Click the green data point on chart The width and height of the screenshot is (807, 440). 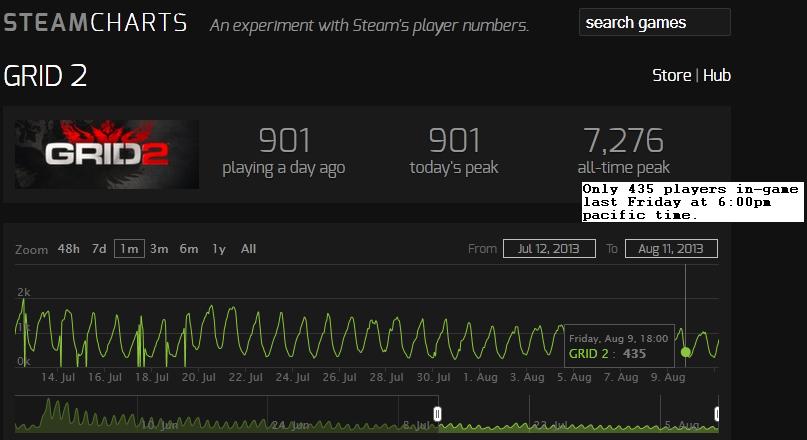tap(686, 352)
